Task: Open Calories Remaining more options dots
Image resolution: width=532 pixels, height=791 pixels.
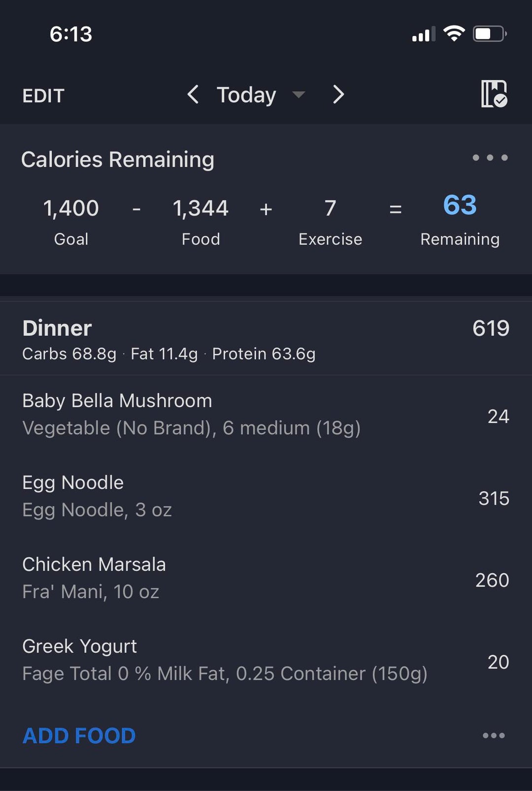Action: pyautogui.click(x=490, y=158)
